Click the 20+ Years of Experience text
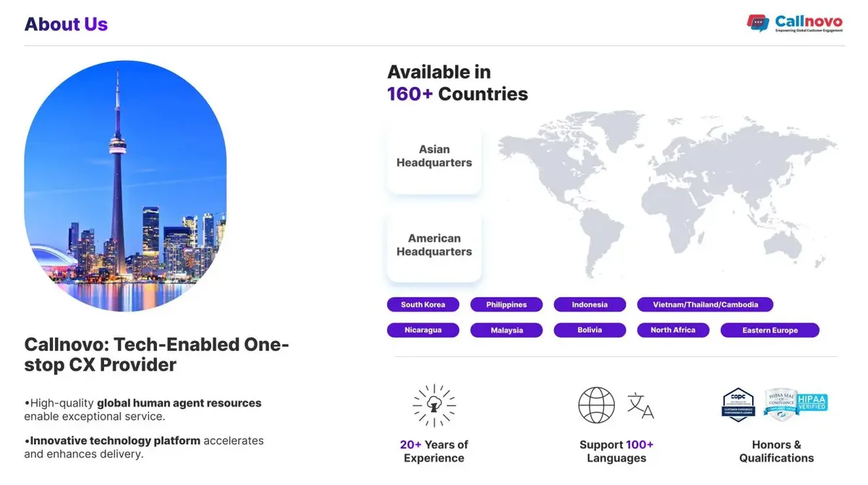 (x=434, y=451)
